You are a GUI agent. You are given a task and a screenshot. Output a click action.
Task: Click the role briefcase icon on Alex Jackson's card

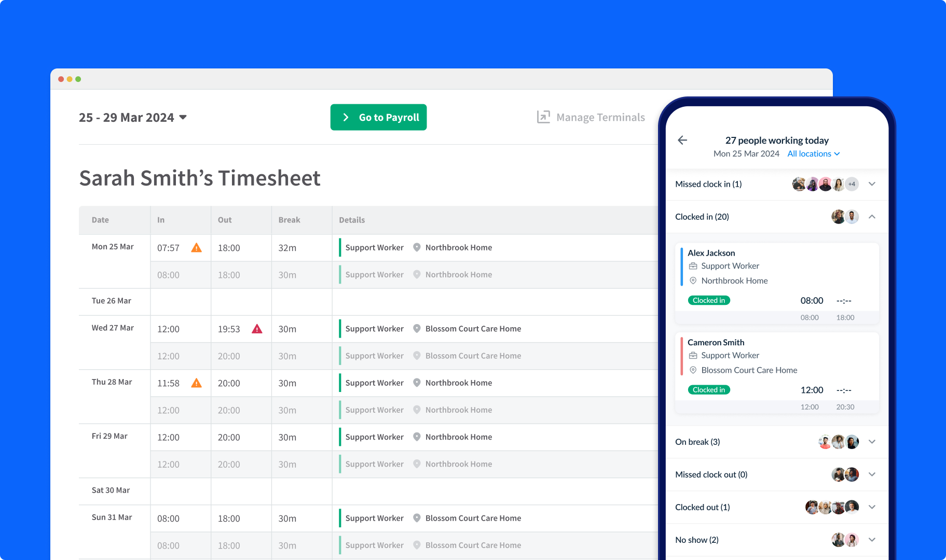tap(693, 265)
